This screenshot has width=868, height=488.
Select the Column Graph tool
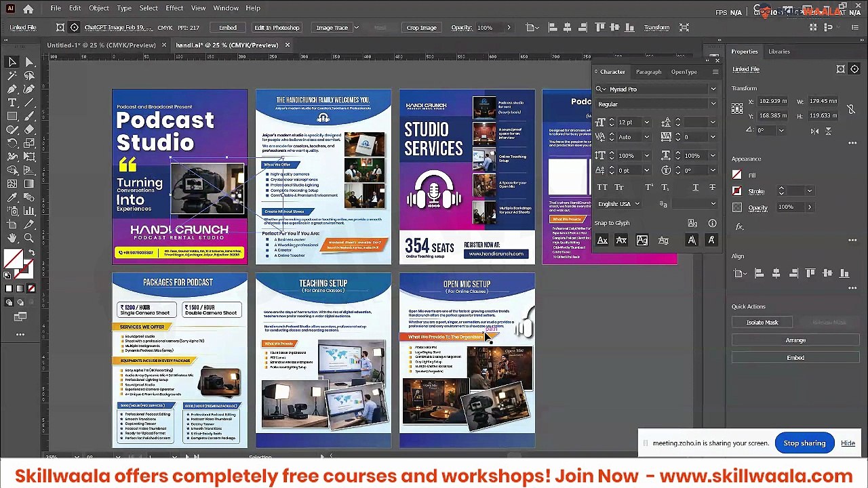click(29, 211)
